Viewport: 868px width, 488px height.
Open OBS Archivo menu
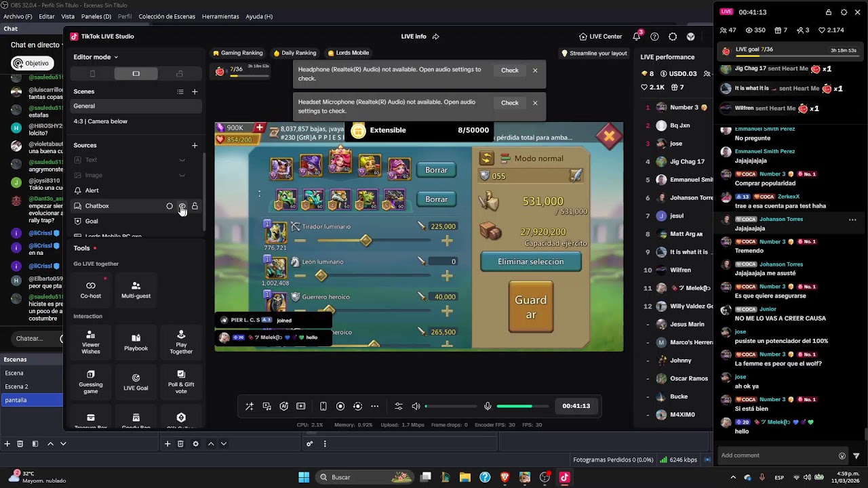(18, 16)
